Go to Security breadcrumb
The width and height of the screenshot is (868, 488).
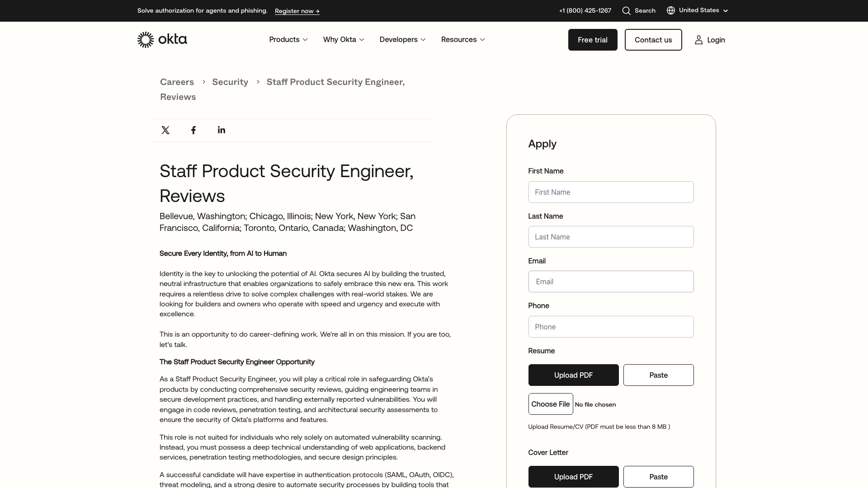(230, 82)
